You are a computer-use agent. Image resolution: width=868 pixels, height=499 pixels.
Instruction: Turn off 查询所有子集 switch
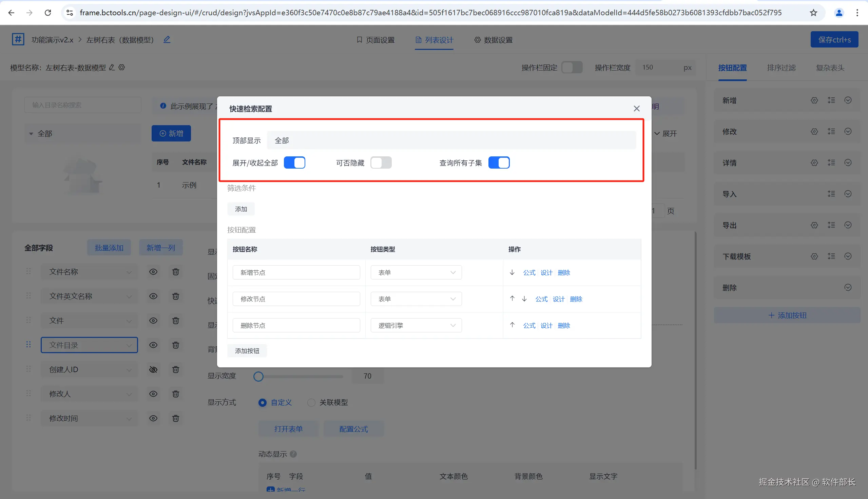499,163
